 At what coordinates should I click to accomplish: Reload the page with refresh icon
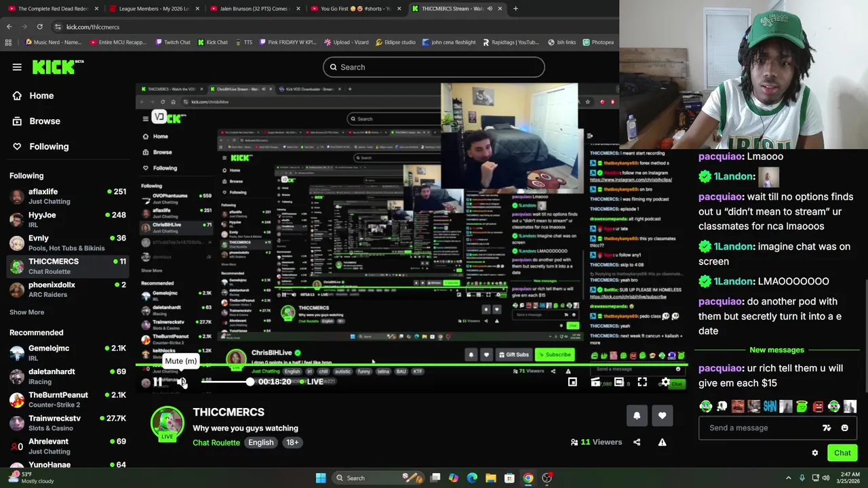[x=40, y=27]
